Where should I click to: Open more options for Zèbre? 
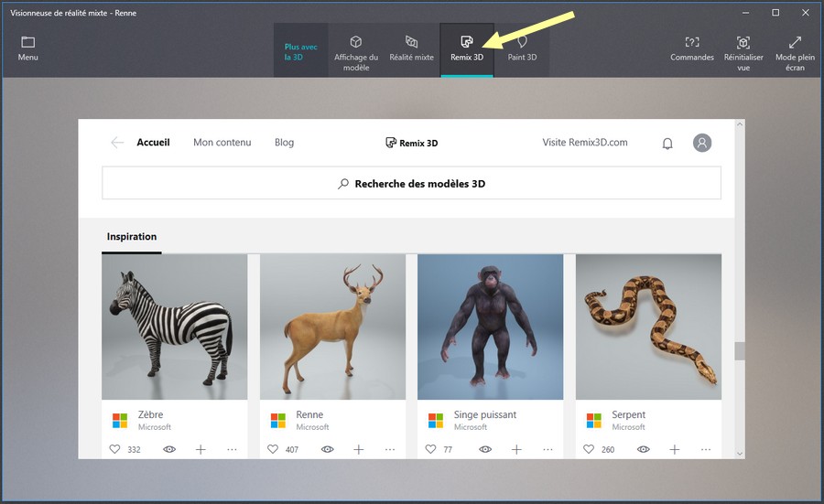(232, 449)
